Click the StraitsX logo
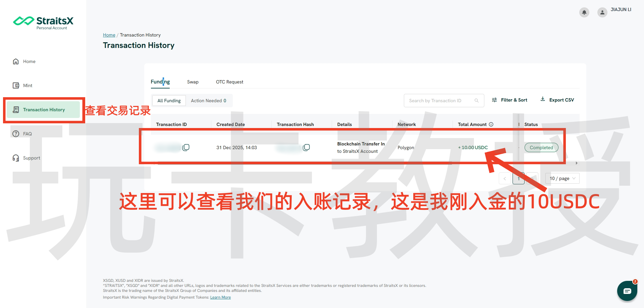 tap(43, 22)
